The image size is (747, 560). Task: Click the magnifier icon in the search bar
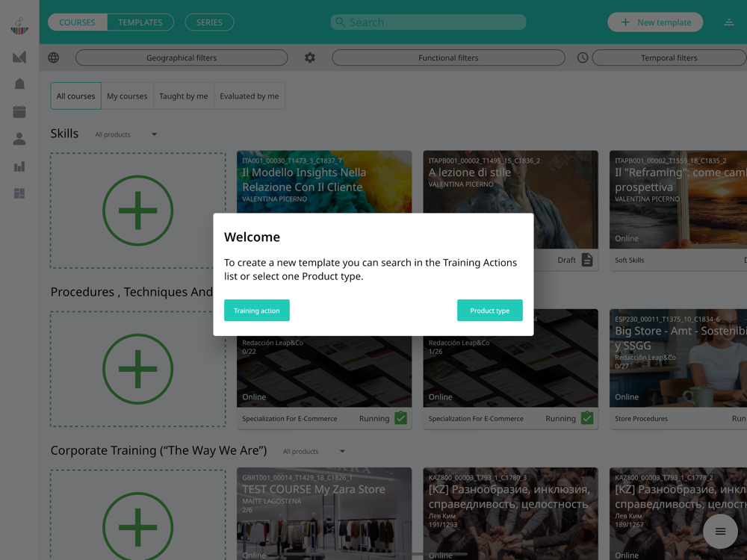tap(340, 22)
